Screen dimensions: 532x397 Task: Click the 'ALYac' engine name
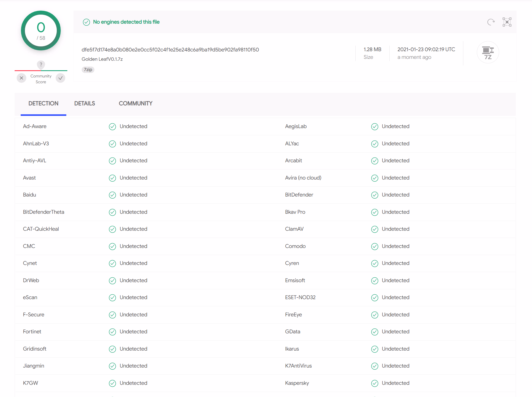point(292,143)
